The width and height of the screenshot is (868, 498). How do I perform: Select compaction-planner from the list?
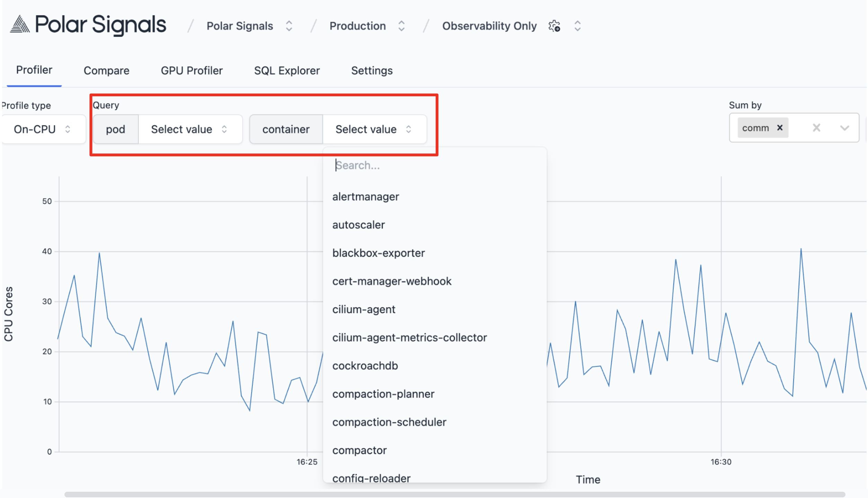coord(435,394)
